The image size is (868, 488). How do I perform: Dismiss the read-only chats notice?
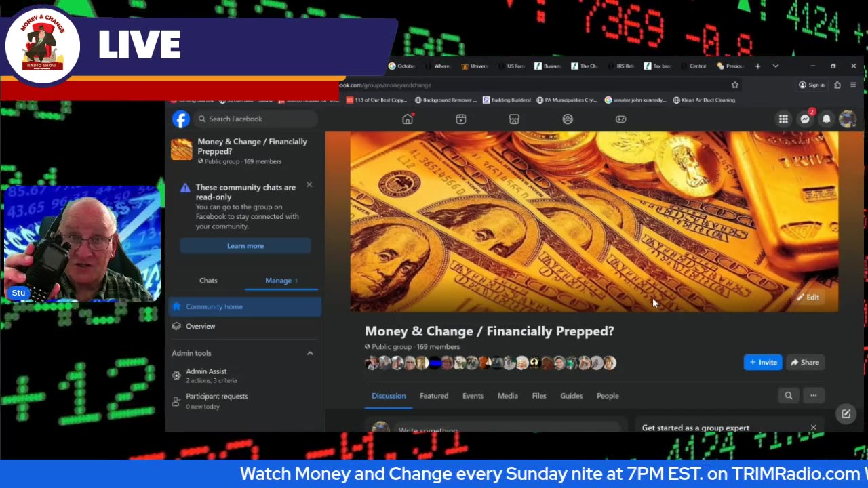(309, 184)
